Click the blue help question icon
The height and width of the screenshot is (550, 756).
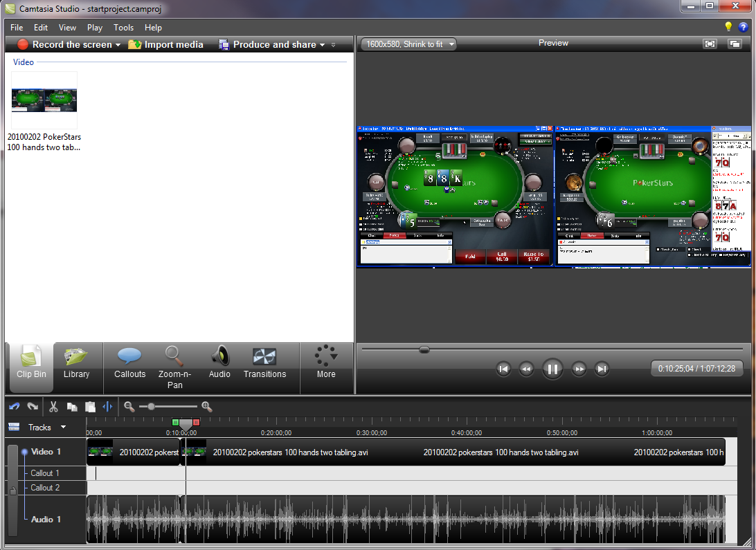(743, 27)
